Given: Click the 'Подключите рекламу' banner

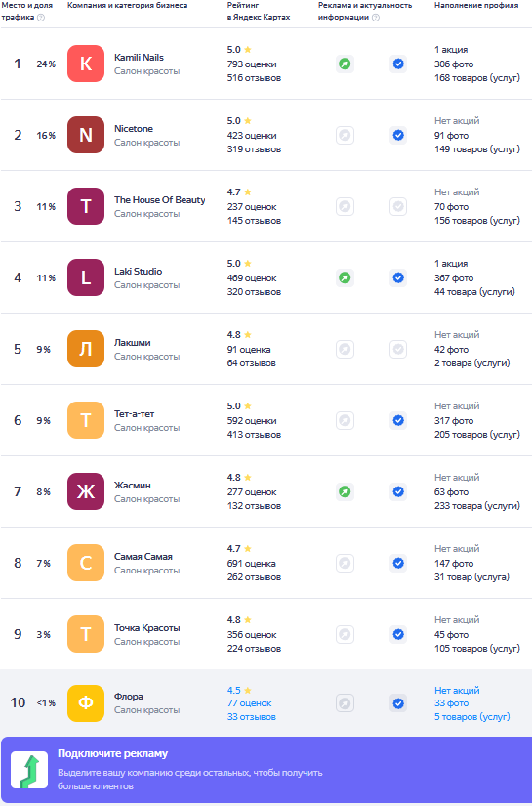Looking at the screenshot, I should point(266,770).
